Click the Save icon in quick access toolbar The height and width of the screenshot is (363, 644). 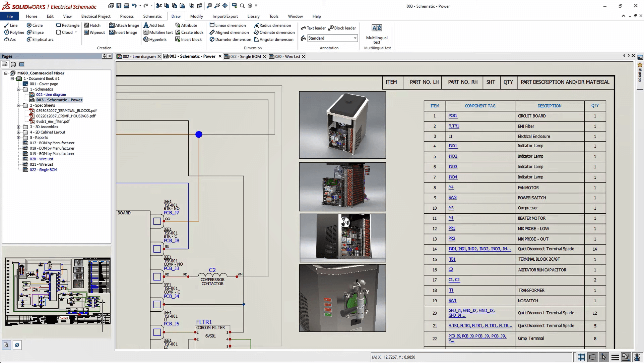[x=119, y=6]
